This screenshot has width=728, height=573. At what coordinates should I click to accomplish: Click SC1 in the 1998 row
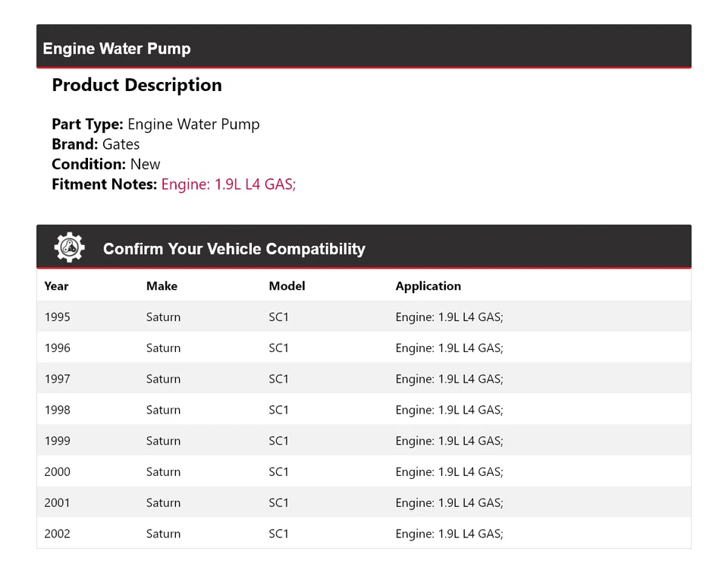[x=278, y=411]
